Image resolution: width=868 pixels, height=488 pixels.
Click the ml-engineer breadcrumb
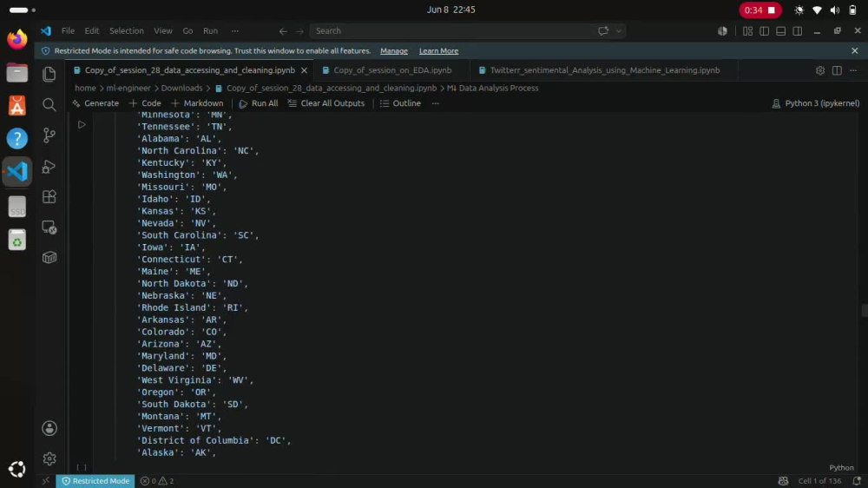click(128, 88)
